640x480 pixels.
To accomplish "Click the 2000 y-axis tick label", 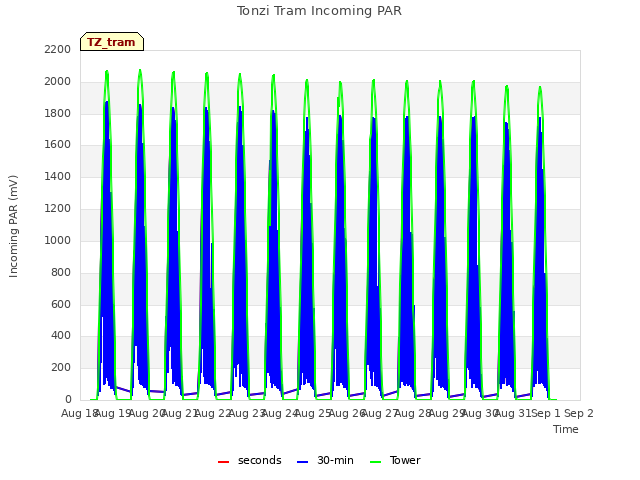I will 58,82.
